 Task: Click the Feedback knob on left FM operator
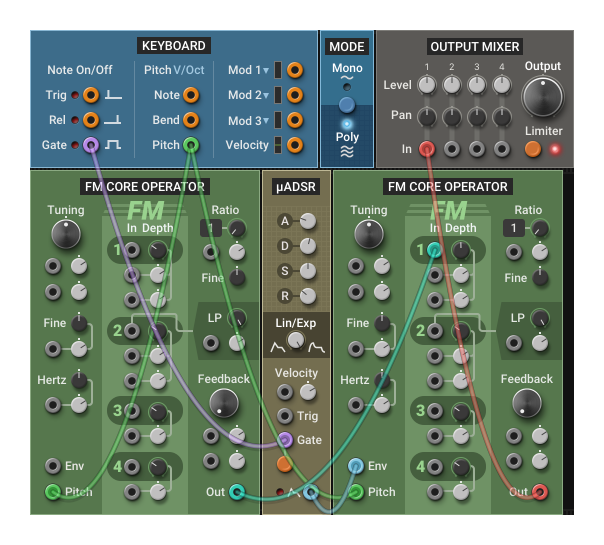click(x=224, y=403)
